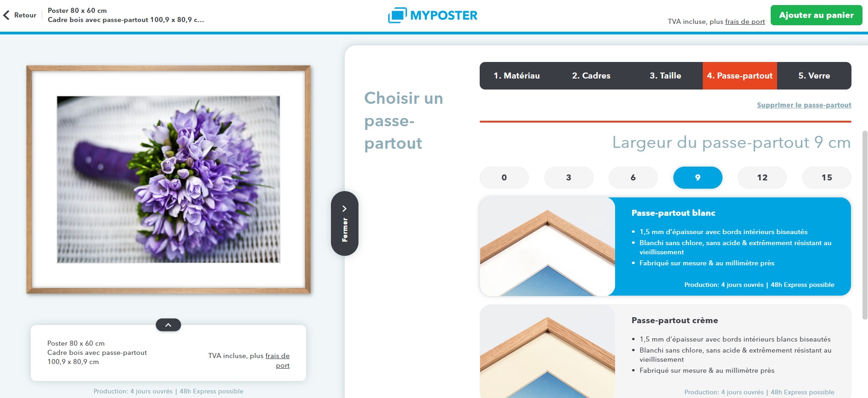Click the framed flower poster preview
Viewport: 868px width, 398px height.
click(x=168, y=179)
